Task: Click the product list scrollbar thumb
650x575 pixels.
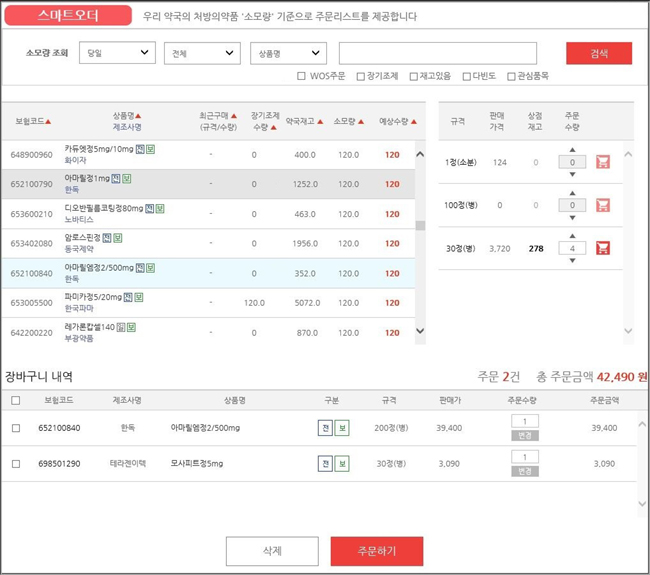Action: click(x=420, y=226)
